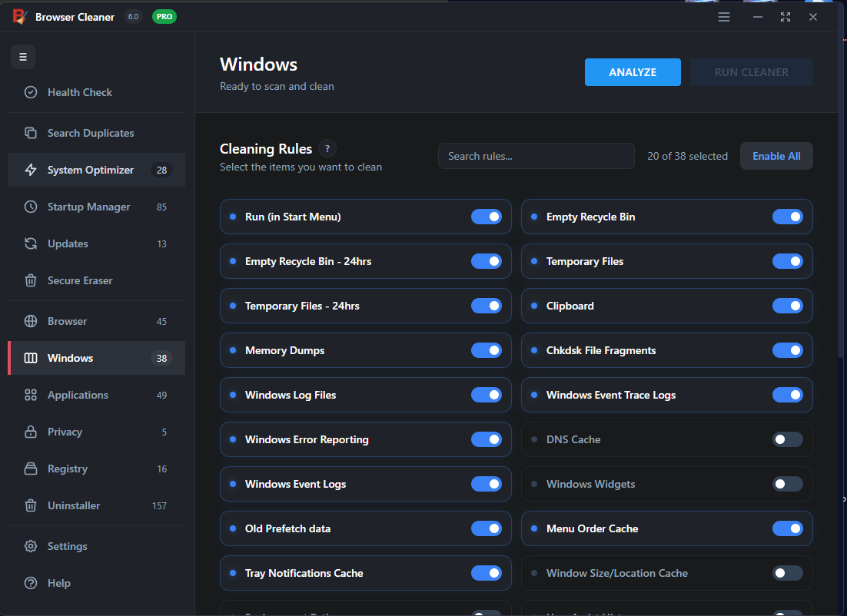The width and height of the screenshot is (847, 616).
Task: Click the Browser globe icon
Action: [31, 321]
